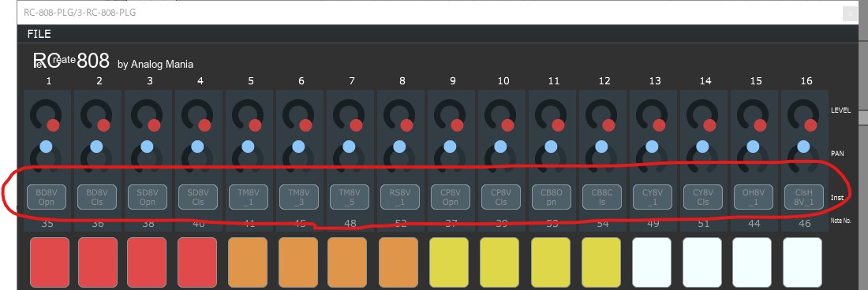
Task: Open the CP8V Cls instrument slot
Action: 501,197
